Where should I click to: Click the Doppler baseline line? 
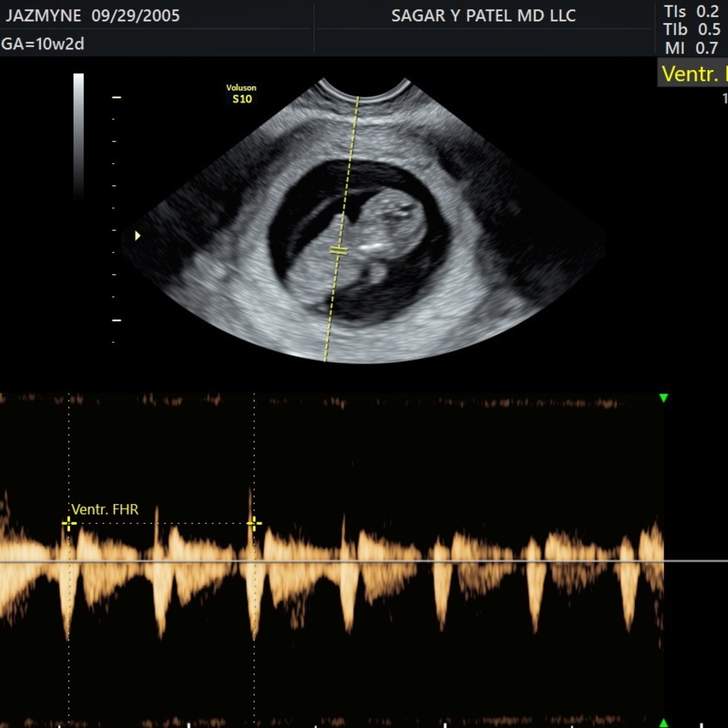(364, 561)
